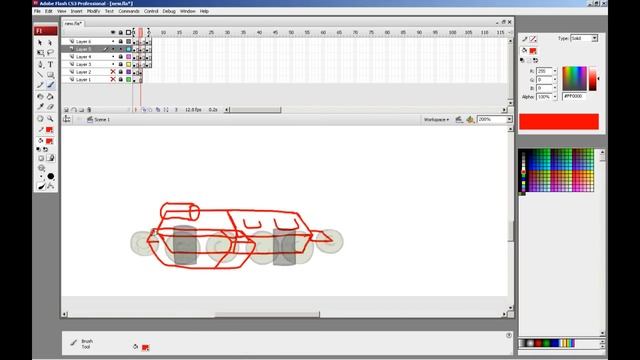Click the Color panel fill color swatch

tap(533, 51)
